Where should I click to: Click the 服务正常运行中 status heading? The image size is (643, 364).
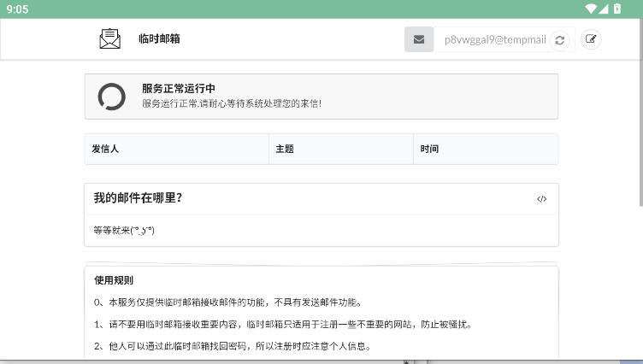point(179,88)
